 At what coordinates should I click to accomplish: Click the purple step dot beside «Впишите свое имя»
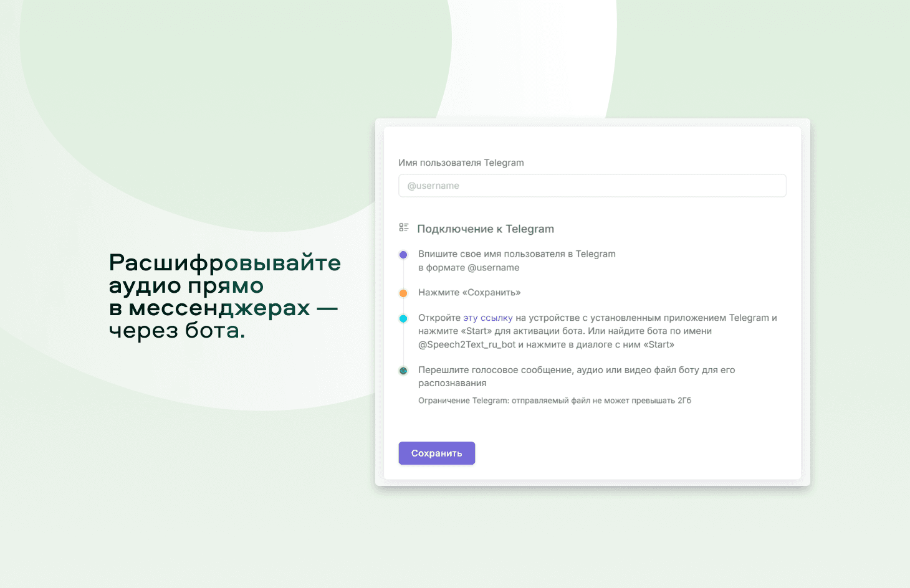click(403, 255)
